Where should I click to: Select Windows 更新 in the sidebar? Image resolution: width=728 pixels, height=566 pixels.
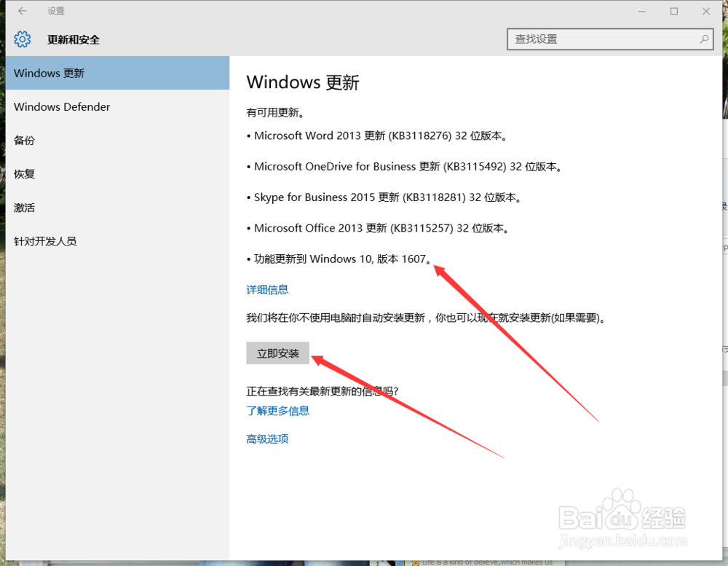[x=117, y=73]
